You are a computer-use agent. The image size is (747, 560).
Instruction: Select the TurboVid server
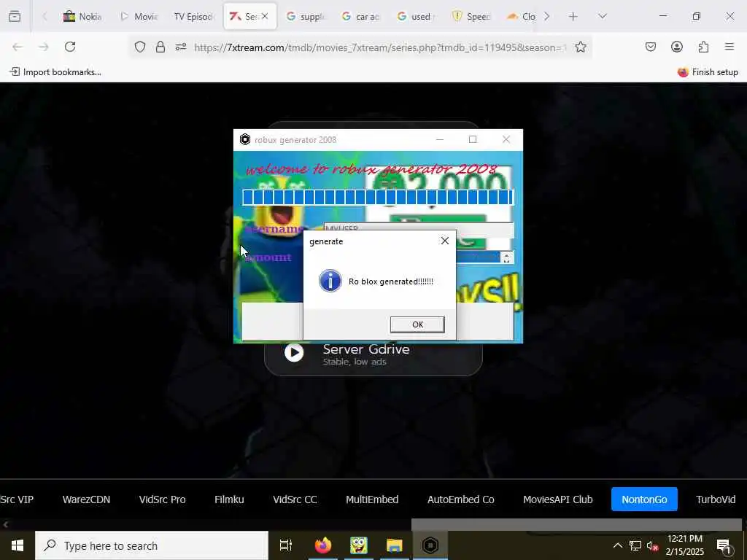(x=716, y=499)
